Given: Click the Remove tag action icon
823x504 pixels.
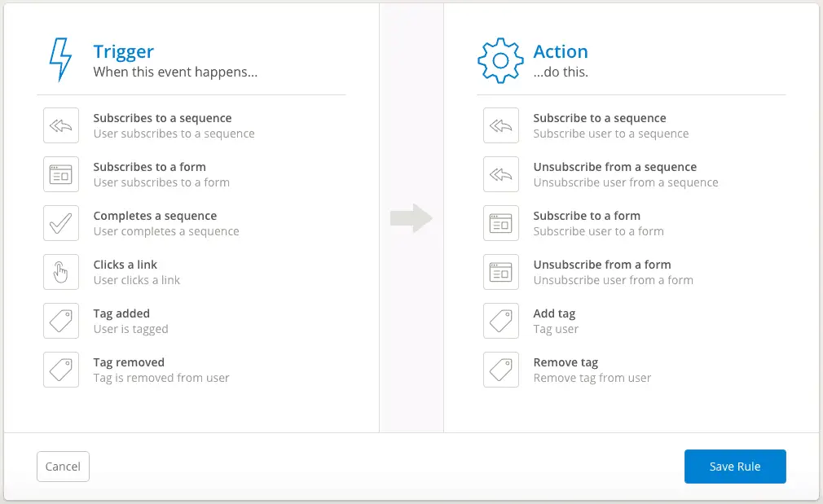Looking at the screenshot, I should tap(501, 369).
